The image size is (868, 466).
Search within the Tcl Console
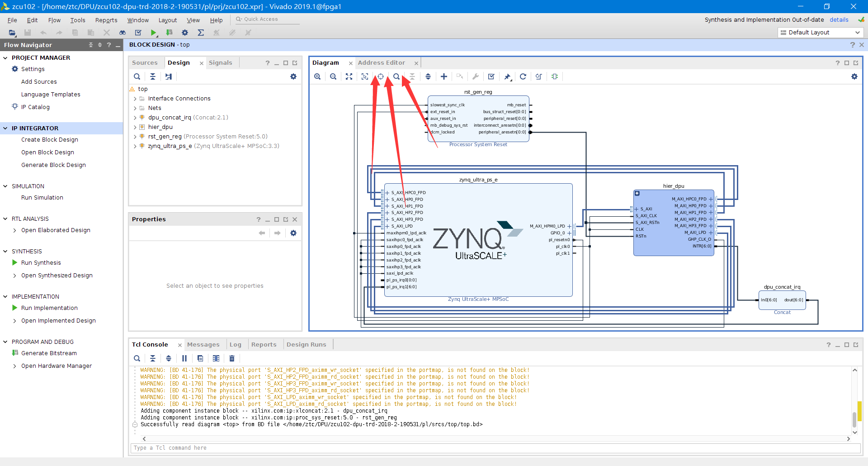coord(137,358)
